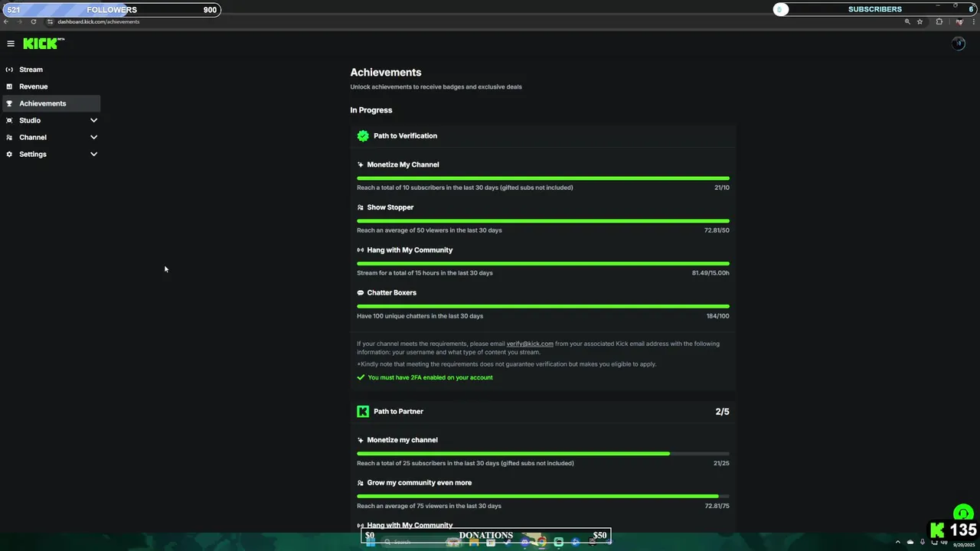Select Achievements in sidebar
Viewport: 980px width, 551px height.
pos(51,103)
